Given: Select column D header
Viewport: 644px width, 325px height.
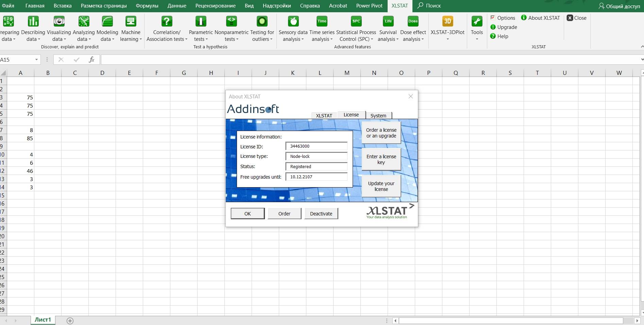Looking at the screenshot, I should 102,73.
